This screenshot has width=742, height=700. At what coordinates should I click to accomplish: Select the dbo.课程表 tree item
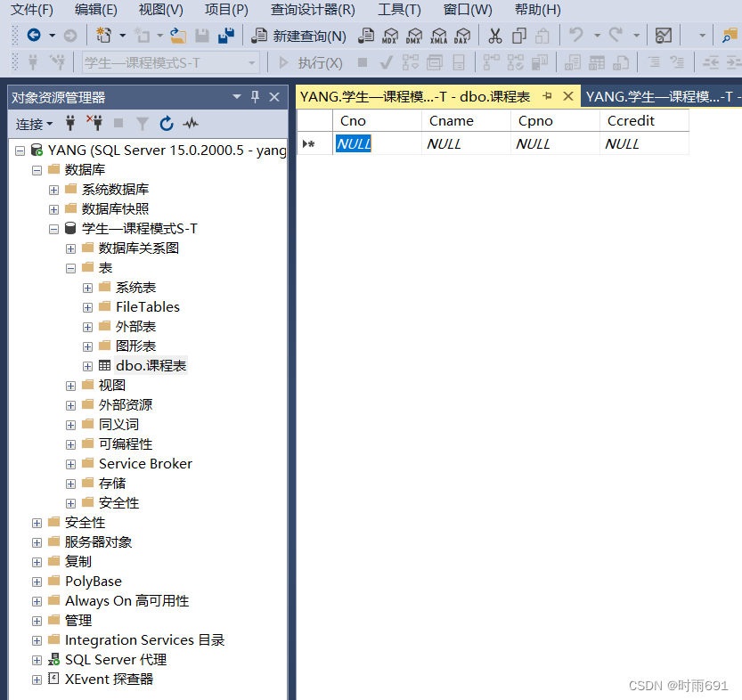pyautogui.click(x=151, y=366)
